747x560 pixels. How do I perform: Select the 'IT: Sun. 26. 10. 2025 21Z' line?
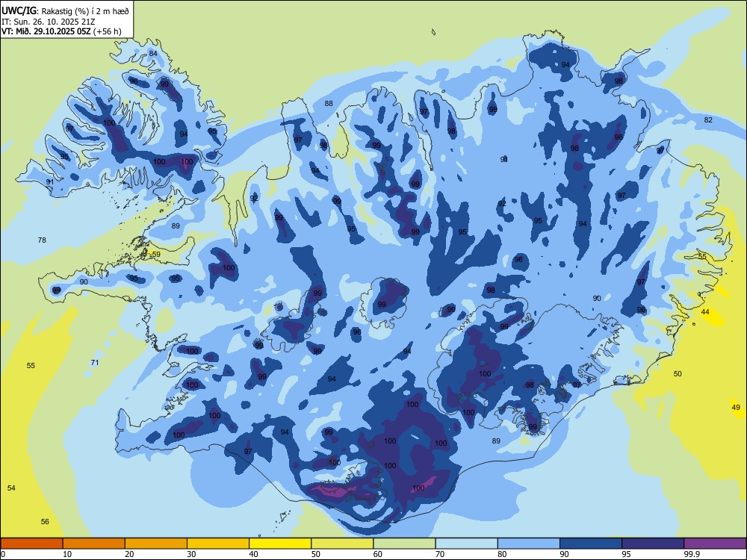click(x=48, y=22)
